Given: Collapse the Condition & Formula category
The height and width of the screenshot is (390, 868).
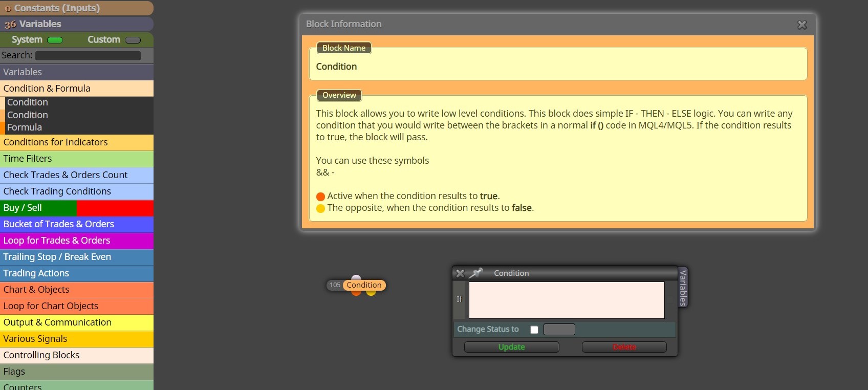Looking at the screenshot, I should pos(77,89).
